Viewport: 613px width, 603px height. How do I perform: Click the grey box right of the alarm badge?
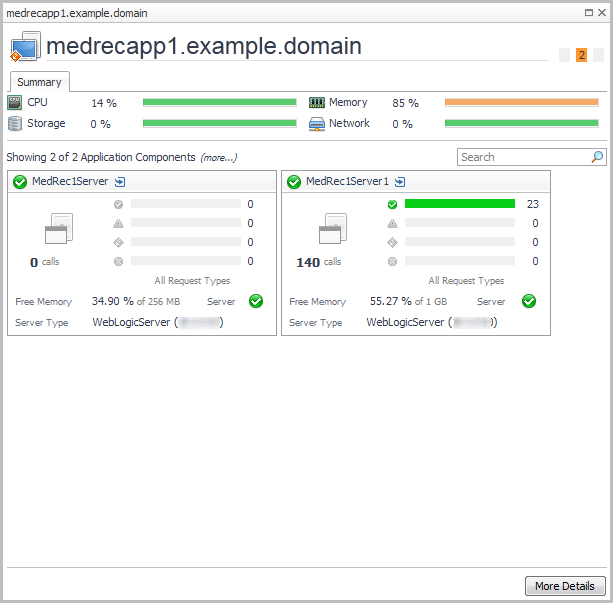click(x=598, y=55)
